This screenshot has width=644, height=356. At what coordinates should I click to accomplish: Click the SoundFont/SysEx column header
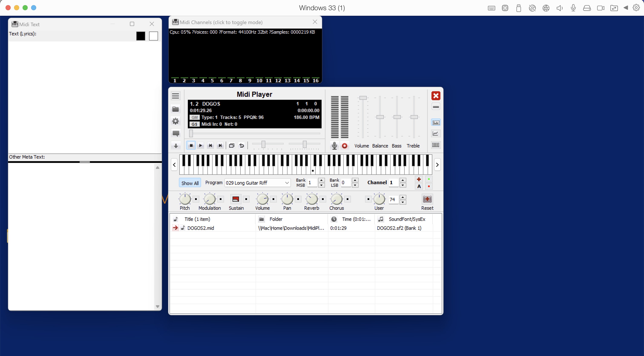coord(407,219)
